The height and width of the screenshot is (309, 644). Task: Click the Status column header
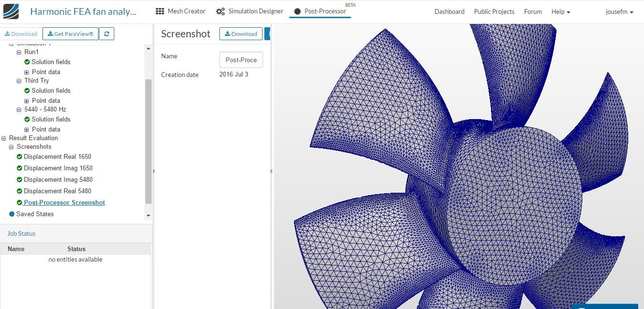click(76, 249)
